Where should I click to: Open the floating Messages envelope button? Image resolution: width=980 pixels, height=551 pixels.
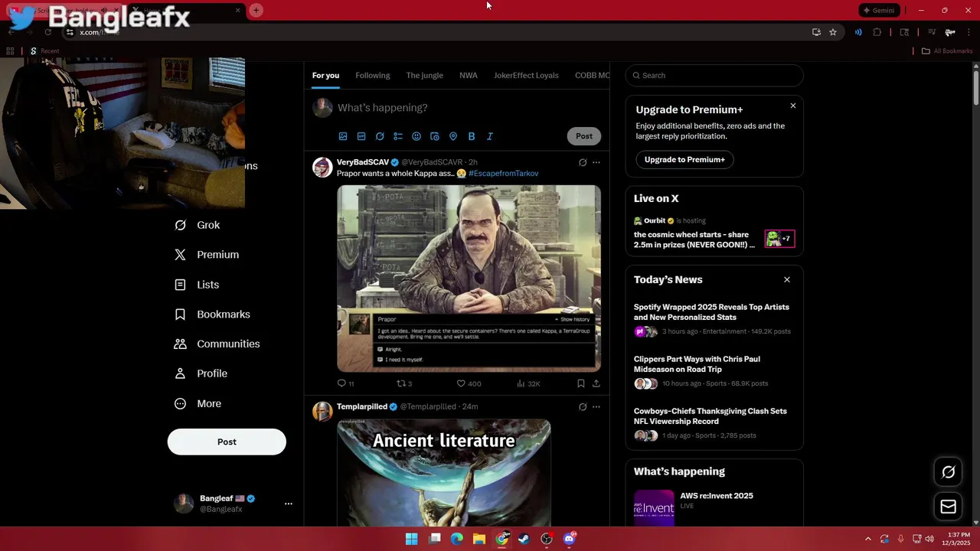(x=948, y=507)
